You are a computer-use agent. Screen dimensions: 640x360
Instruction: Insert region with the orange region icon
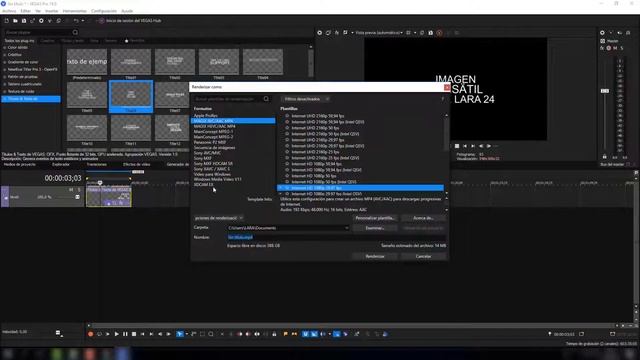pos(294,334)
